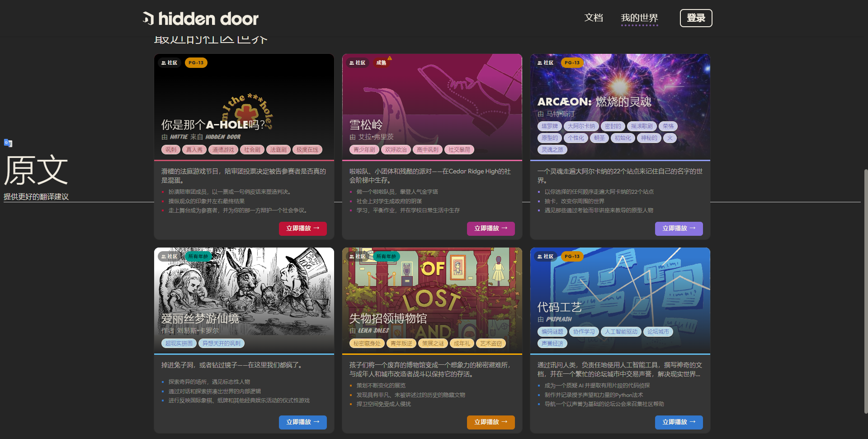Select the 超现实拼图 tag
Screen dimensions: 868x439
(179, 344)
